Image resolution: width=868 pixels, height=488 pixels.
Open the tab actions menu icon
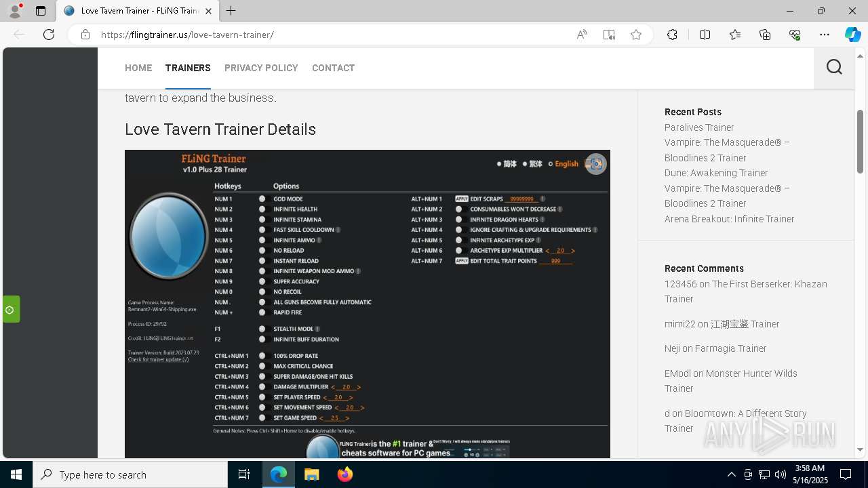coord(41,11)
